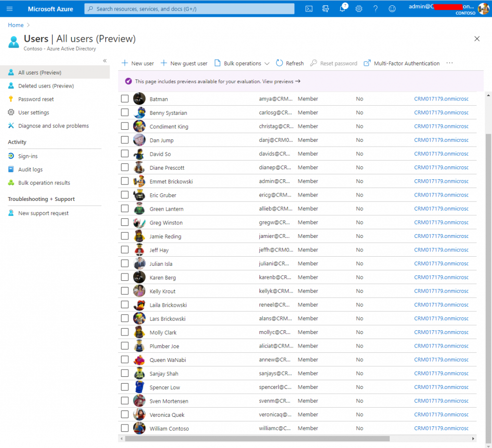492x448 pixels.
Task: Click Sven Mortensen's profile picture
Action: 139,401
